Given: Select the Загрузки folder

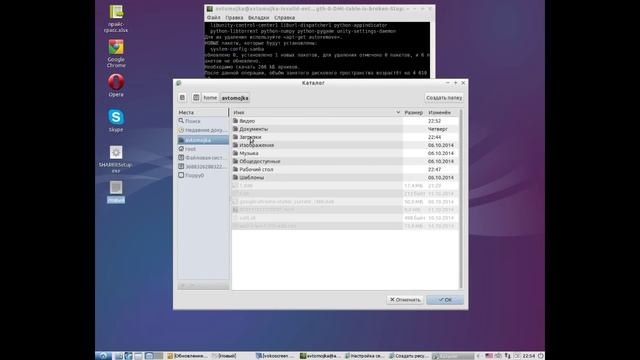Looking at the screenshot, I should pyautogui.click(x=345, y=137).
